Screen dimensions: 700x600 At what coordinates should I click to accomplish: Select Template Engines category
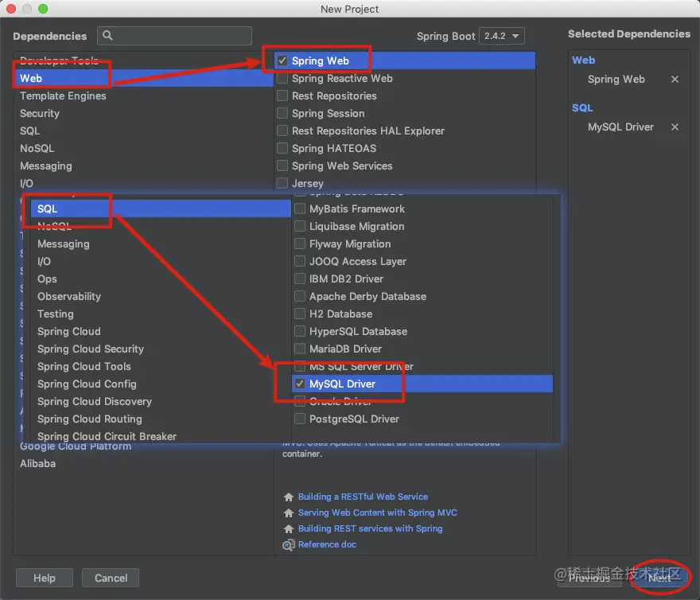coord(63,95)
